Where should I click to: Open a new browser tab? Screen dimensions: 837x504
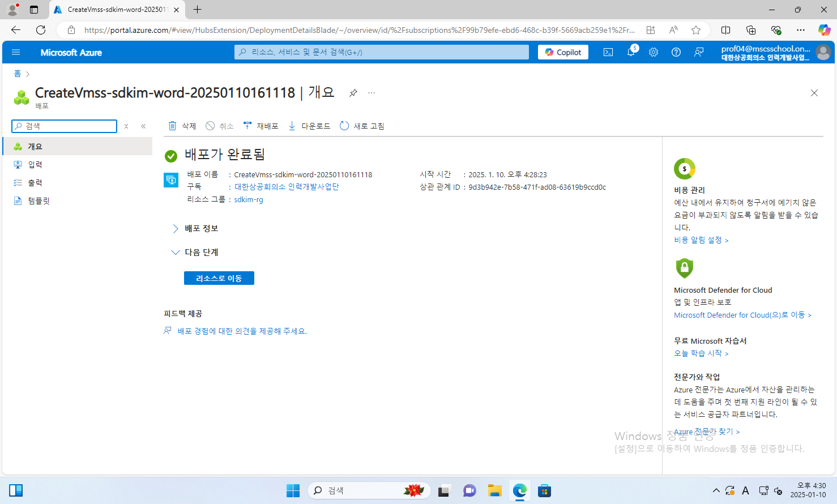197,10
